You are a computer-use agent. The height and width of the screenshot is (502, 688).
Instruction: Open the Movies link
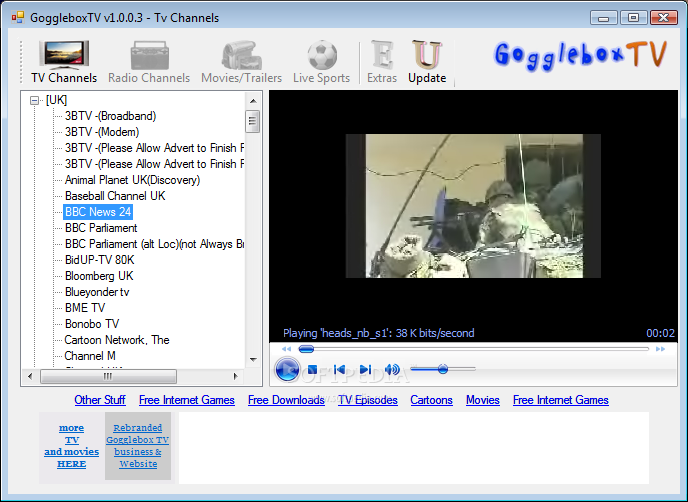(483, 400)
